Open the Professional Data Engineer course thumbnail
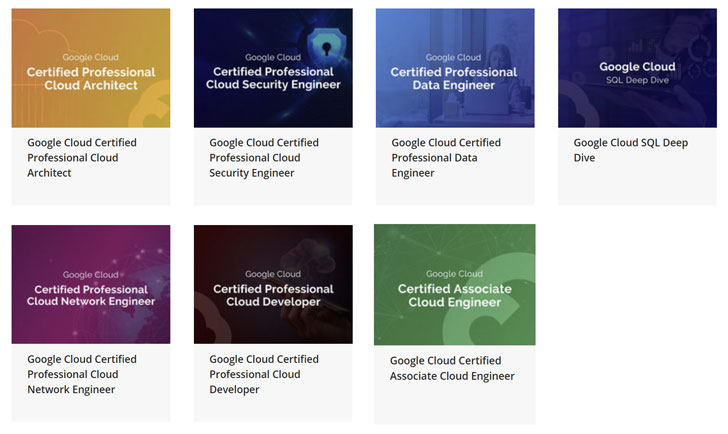The height and width of the screenshot is (434, 728). (455, 68)
